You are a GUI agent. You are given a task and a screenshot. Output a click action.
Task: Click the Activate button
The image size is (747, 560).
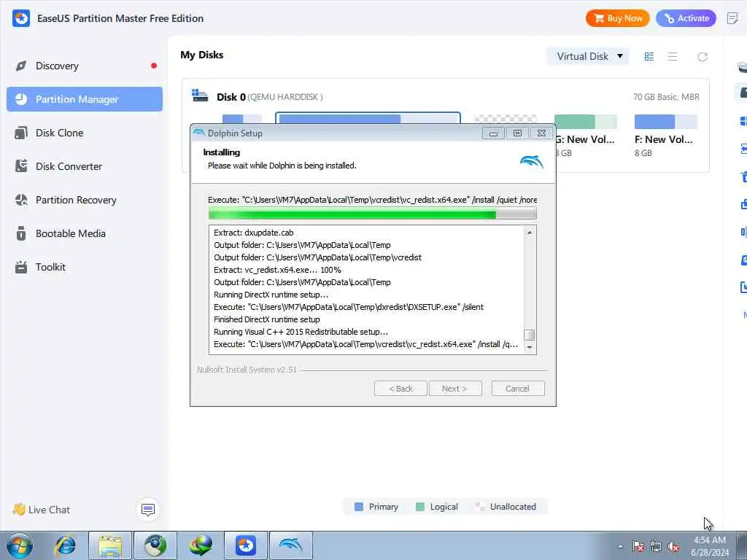pos(686,18)
